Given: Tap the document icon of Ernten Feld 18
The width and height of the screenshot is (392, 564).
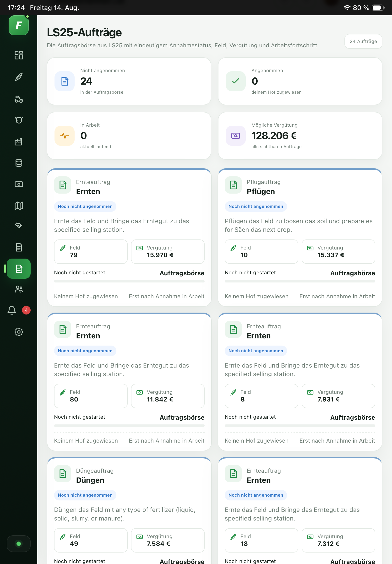Looking at the screenshot, I should 233,474.
